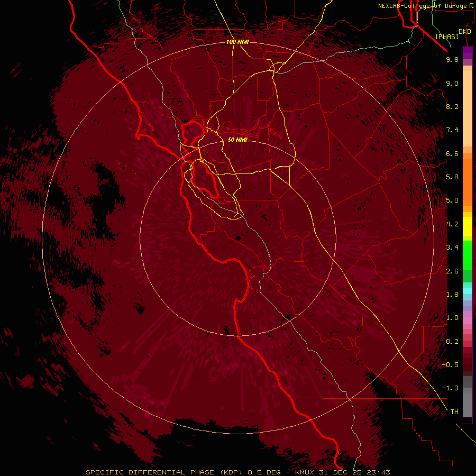Click the KMUX 31 DEC 25 23:43 timestamp
Screen dimensions: 476x476
(342, 472)
